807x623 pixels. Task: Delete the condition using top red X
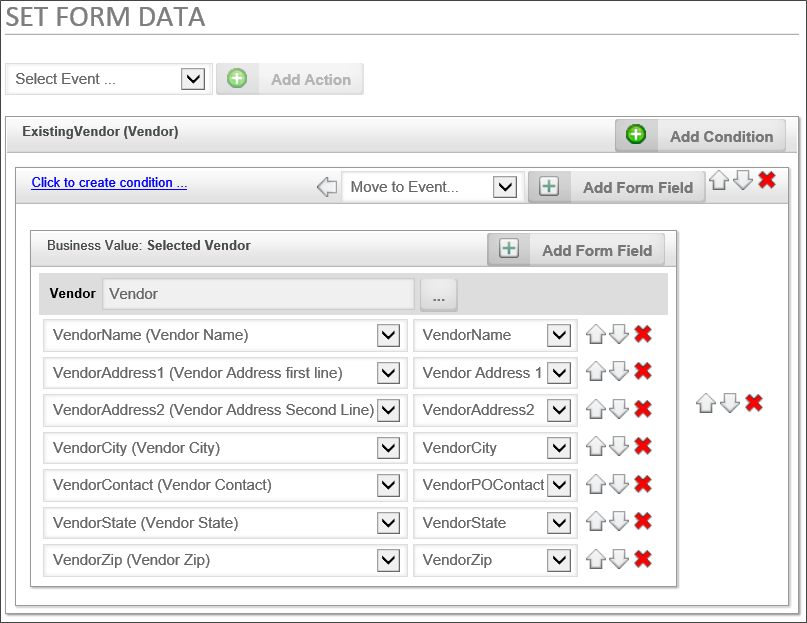tap(767, 180)
